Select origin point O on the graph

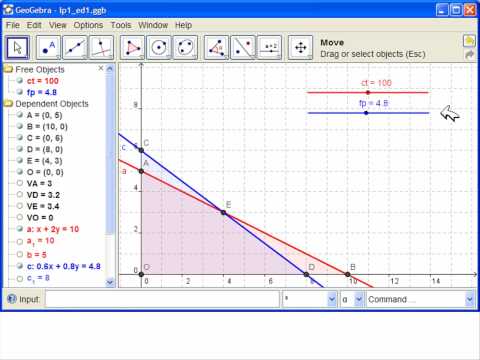[x=141, y=274]
